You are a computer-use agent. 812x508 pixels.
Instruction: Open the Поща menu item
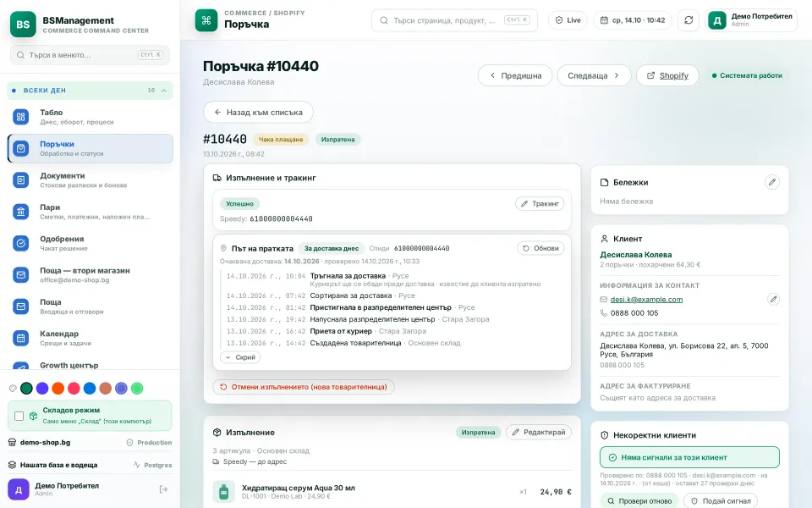[91, 306]
